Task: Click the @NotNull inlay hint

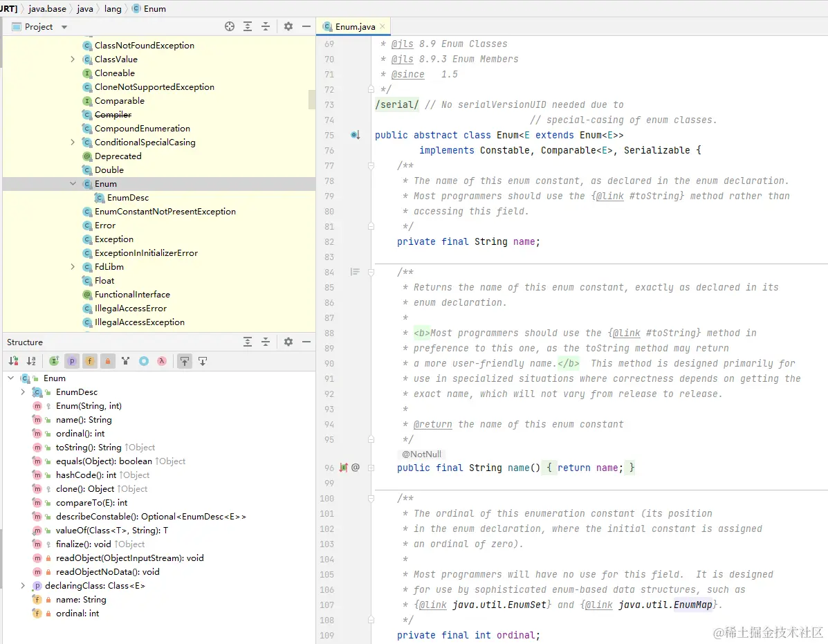Action: [421, 454]
